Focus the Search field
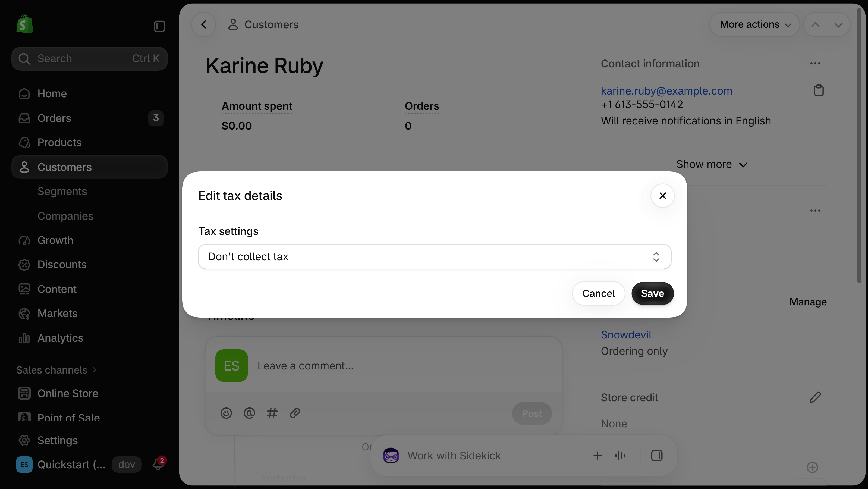868x489 pixels. click(90, 58)
